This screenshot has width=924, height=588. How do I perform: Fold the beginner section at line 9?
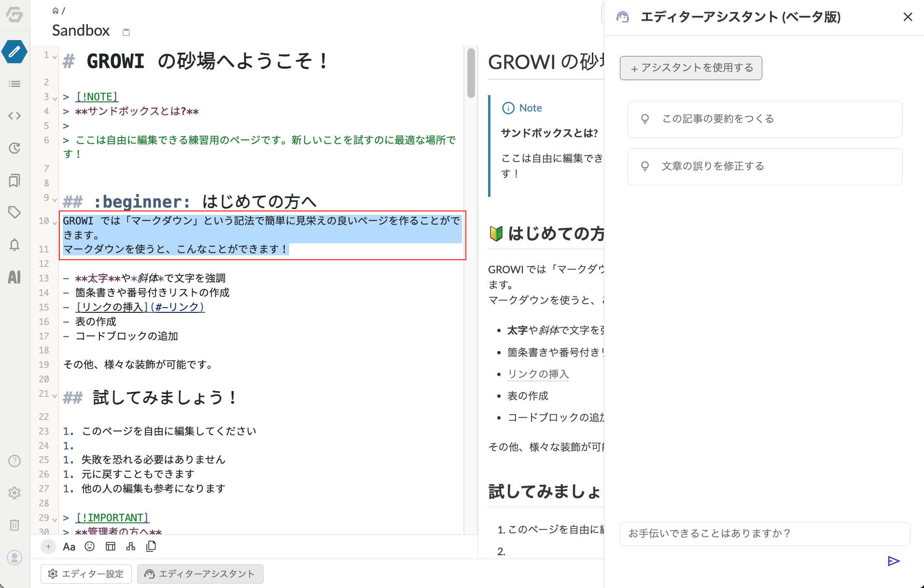[55, 200]
